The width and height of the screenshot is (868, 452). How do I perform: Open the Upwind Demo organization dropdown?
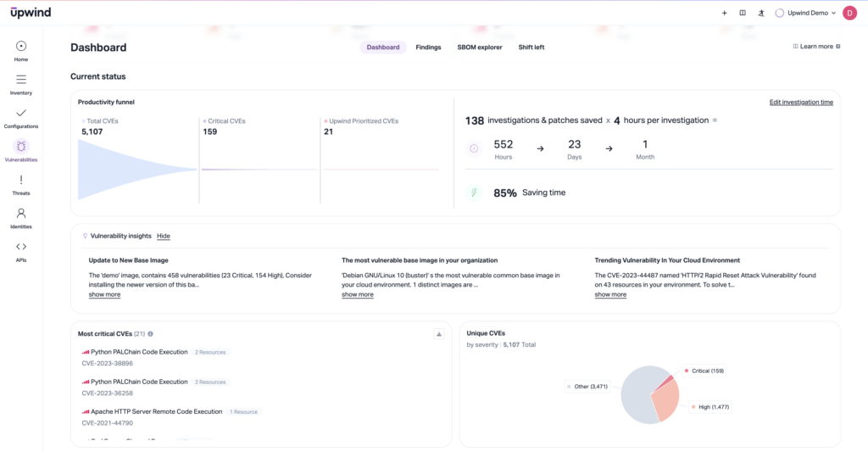[x=805, y=13]
